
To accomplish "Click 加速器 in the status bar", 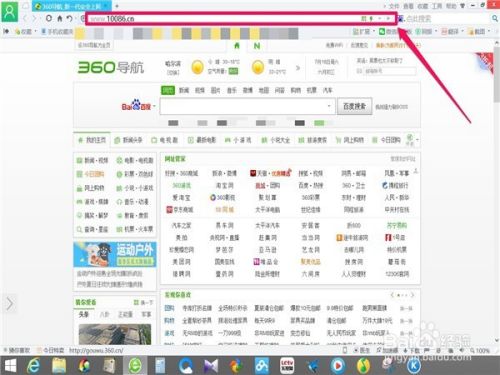I will click(387, 351).
